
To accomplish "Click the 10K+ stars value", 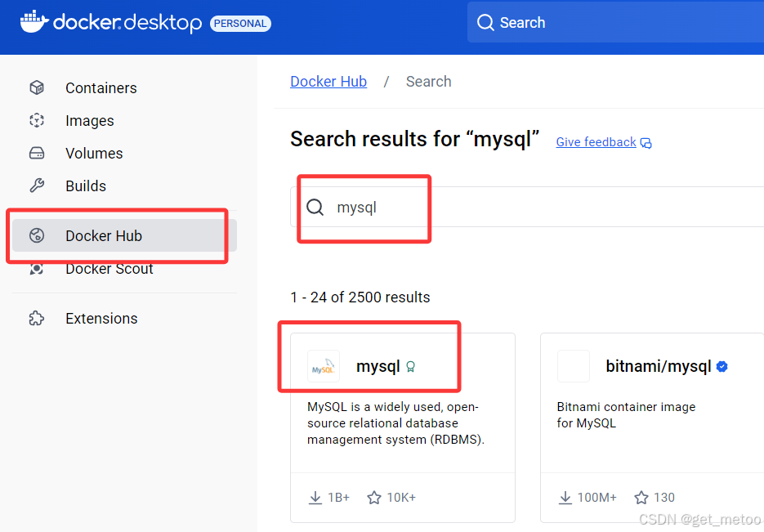I will [401, 498].
